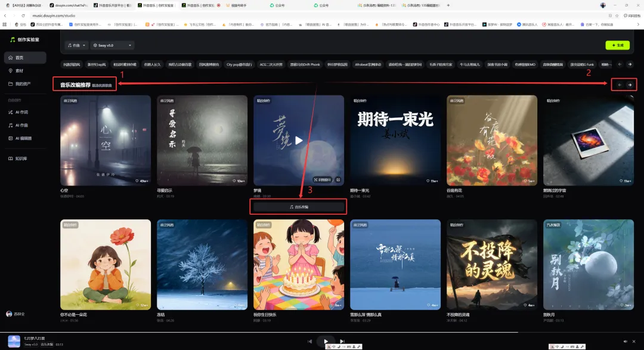Screen dimensions: 644x350
Task: Open the 作曲 mode dropdown
Action: click(x=76, y=45)
